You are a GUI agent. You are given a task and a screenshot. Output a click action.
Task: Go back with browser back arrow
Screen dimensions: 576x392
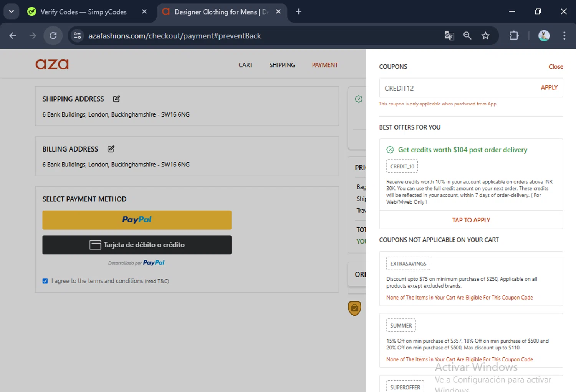pyautogui.click(x=13, y=36)
